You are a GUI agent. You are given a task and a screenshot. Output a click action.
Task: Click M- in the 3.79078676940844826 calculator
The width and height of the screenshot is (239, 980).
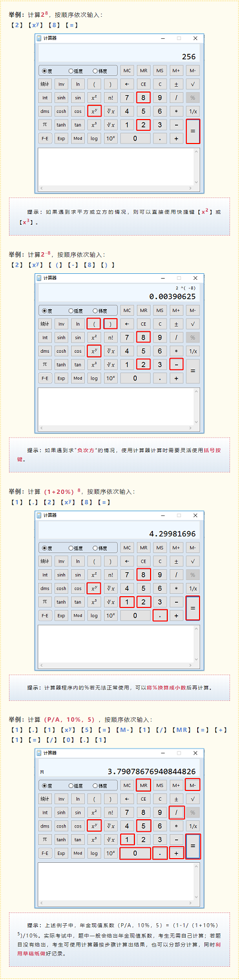pyautogui.click(x=192, y=784)
